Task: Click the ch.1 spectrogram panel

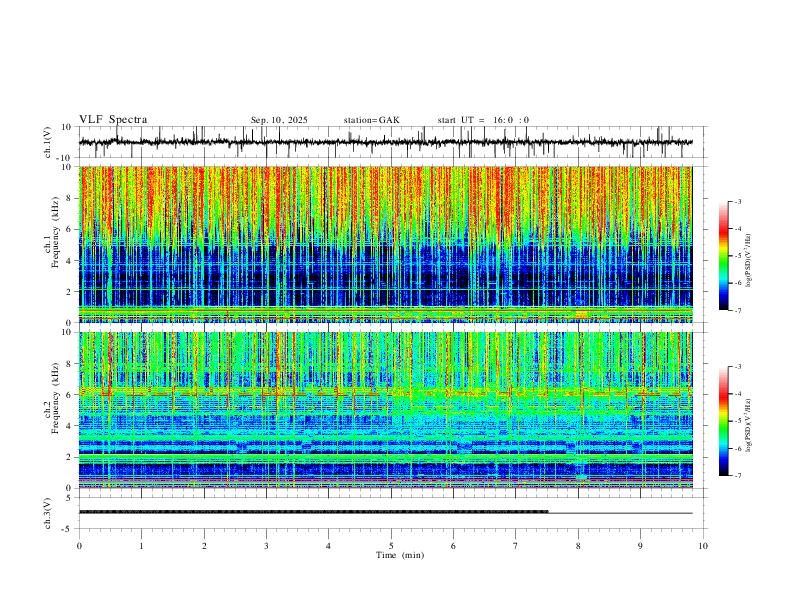Action: (x=385, y=244)
